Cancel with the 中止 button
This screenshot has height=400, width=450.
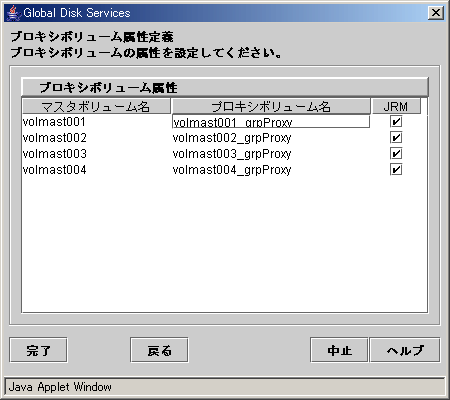(339, 350)
